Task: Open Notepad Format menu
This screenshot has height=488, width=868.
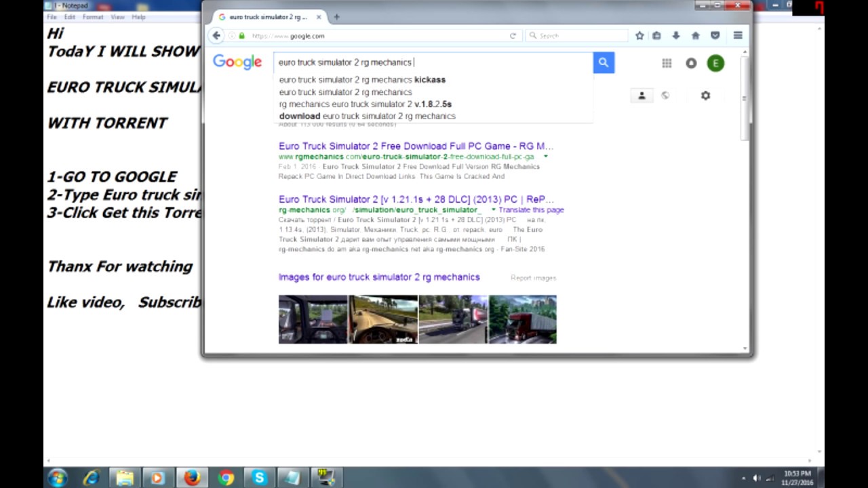Action: pyautogui.click(x=93, y=17)
